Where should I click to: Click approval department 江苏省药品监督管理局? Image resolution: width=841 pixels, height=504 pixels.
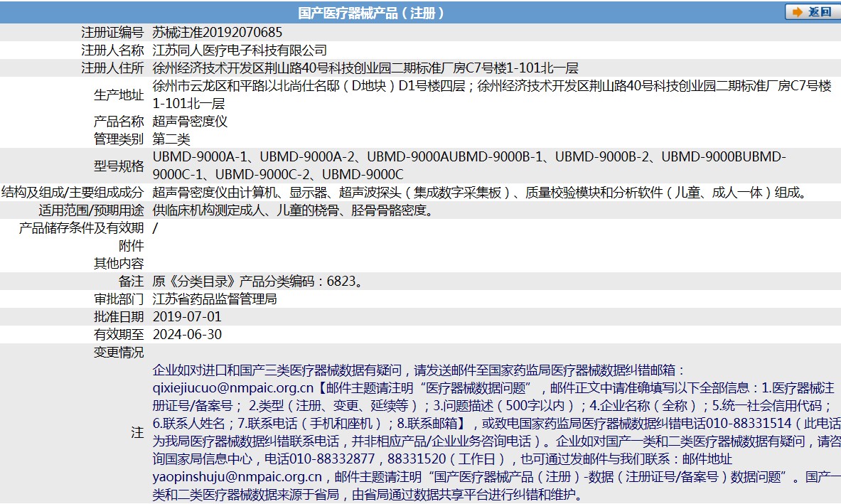click(215, 299)
